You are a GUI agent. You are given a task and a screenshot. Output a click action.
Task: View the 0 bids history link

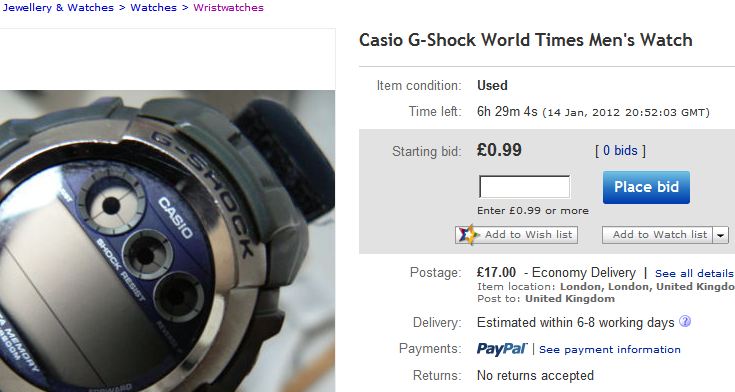[x=620, y=151]
